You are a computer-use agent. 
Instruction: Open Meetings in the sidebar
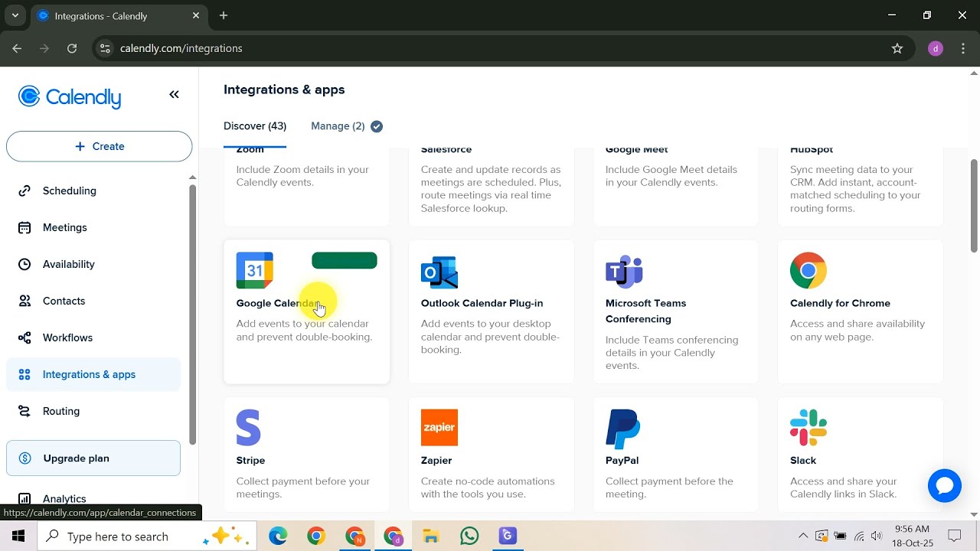tap(93, 227)
